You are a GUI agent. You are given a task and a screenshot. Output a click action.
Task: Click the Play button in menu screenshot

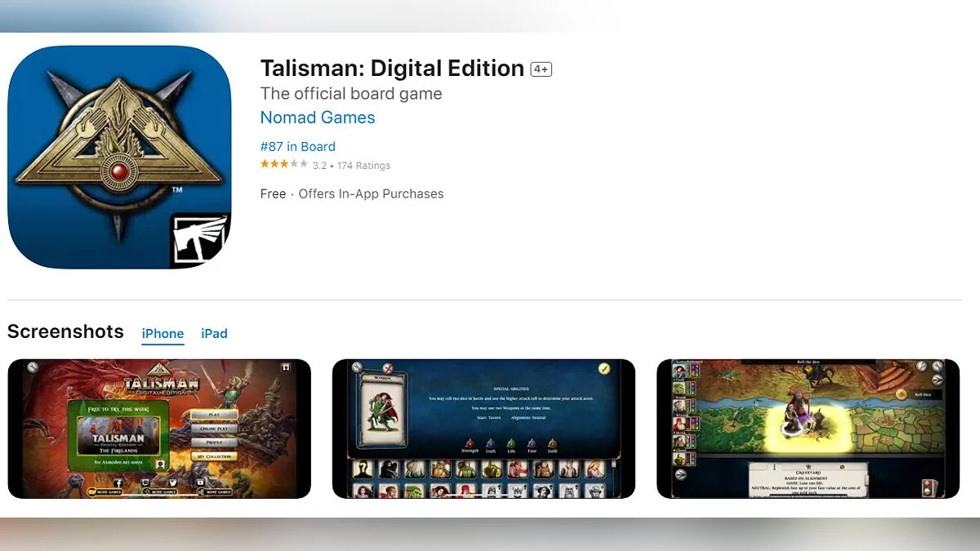click(214, 415)
